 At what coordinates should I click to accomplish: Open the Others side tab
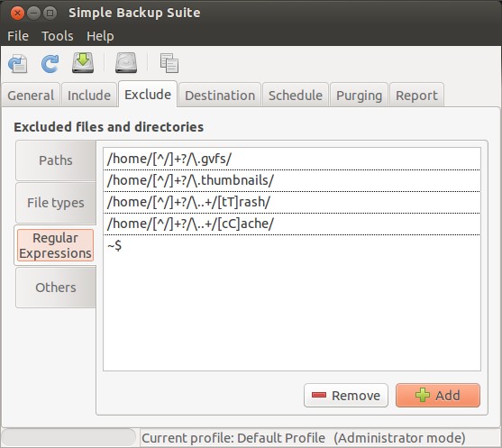56,288
